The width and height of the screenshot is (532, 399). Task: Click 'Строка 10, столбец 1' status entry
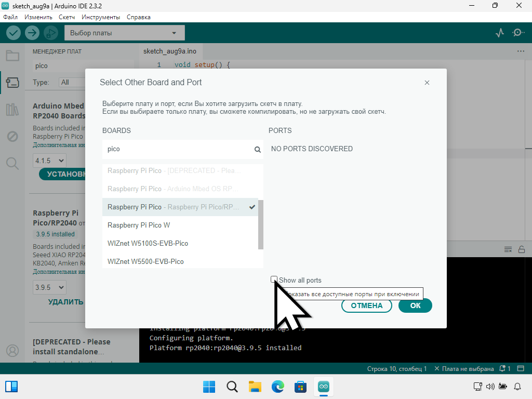point(397,368)
